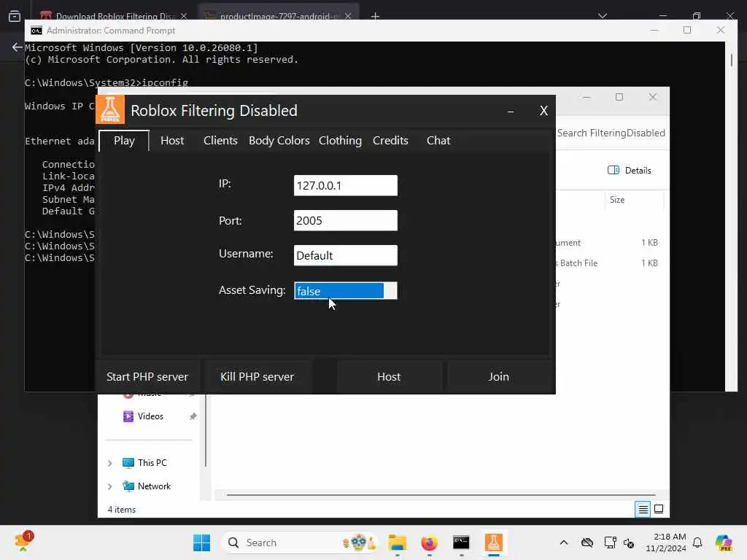Open browser tab actions icon
This screenshot has width=747, height=560.
[15, 16]
